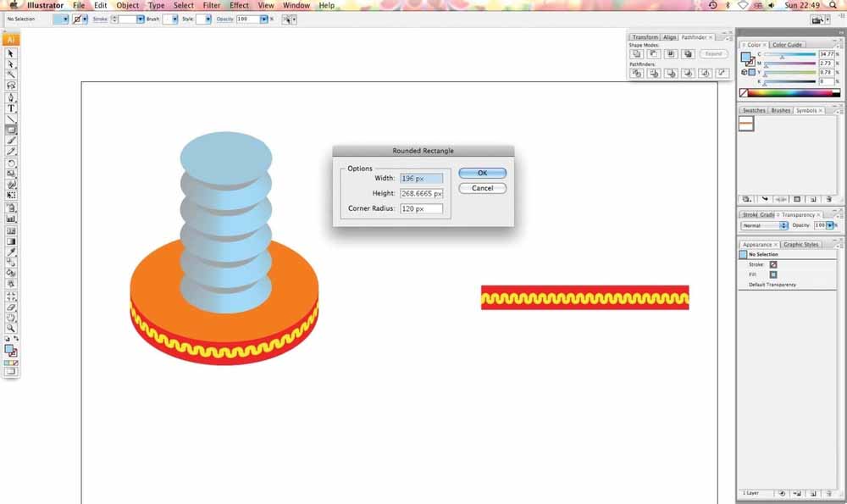Open the Object menu
The width and height of the screenshot is (847, 504).
pos(128,5)
